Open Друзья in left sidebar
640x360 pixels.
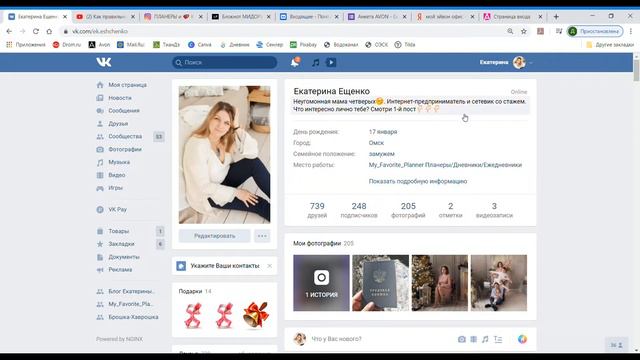click(118, 124)
